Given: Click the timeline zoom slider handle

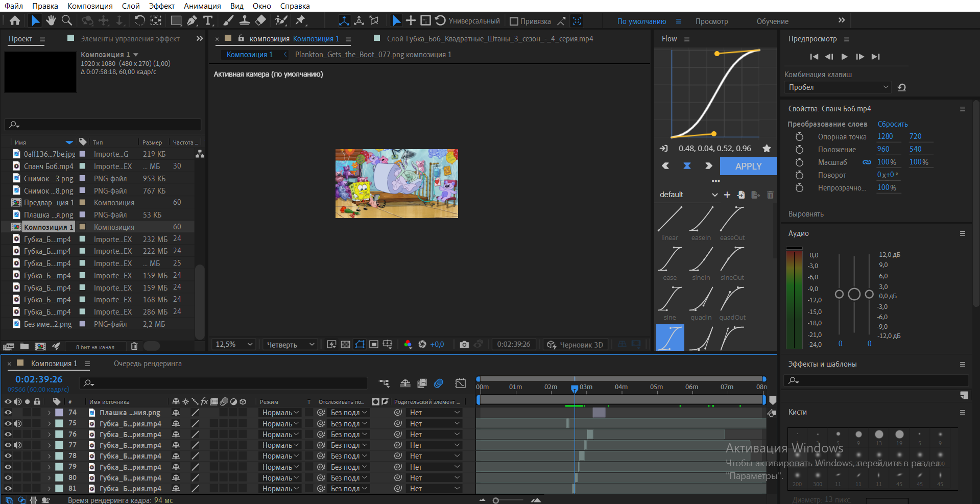Looking at the screenshot, I should 495,500.
